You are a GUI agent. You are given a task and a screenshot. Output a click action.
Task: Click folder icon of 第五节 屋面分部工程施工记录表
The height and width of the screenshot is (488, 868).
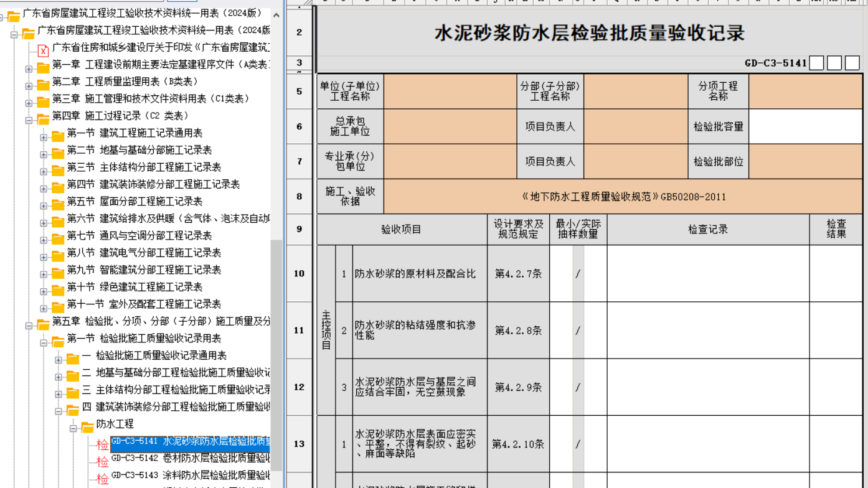coord(58,204)
